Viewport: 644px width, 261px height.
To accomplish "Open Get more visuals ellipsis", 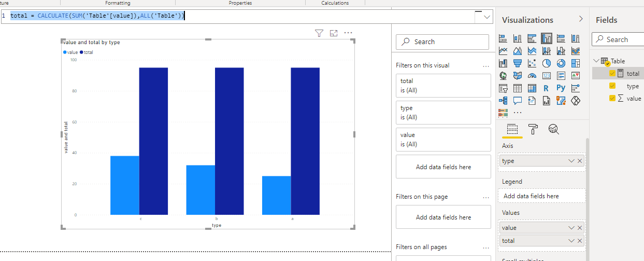I will coord(518,113).
